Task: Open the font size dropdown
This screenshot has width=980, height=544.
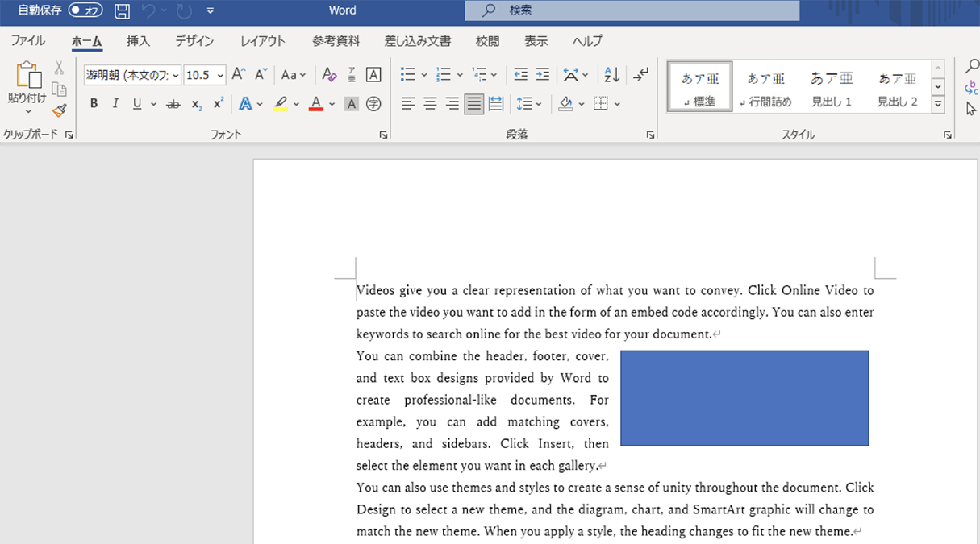Action: [x=220, y=75]
